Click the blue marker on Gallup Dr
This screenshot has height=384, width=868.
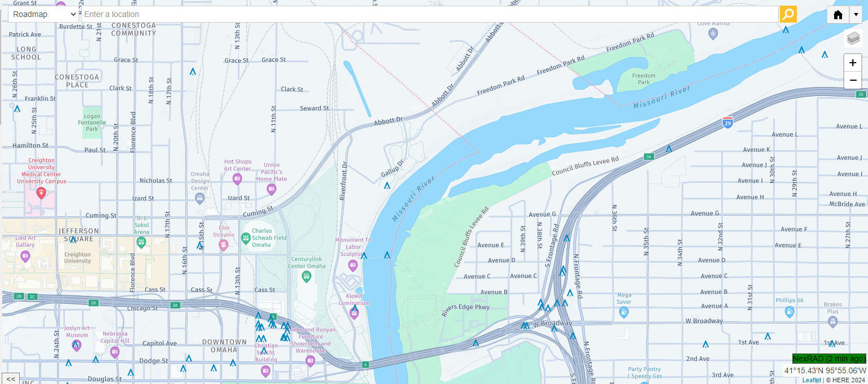click(x=387, y=185)
